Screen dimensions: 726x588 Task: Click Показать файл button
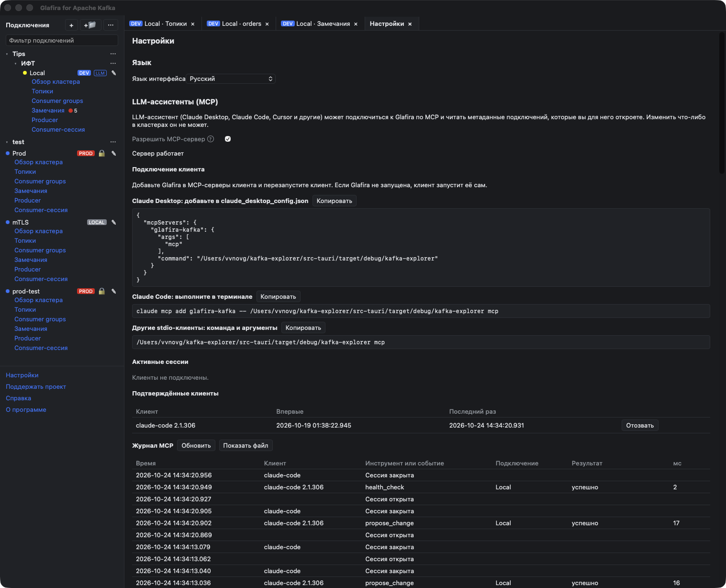(246, 445)
